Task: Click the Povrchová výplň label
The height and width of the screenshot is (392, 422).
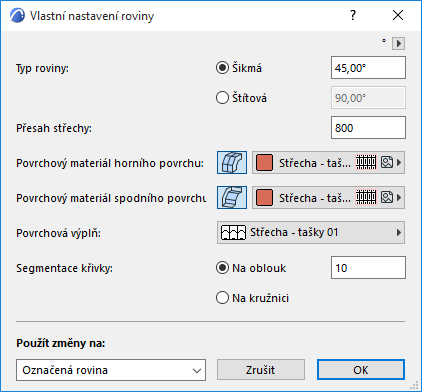Action: coord(58,233)
